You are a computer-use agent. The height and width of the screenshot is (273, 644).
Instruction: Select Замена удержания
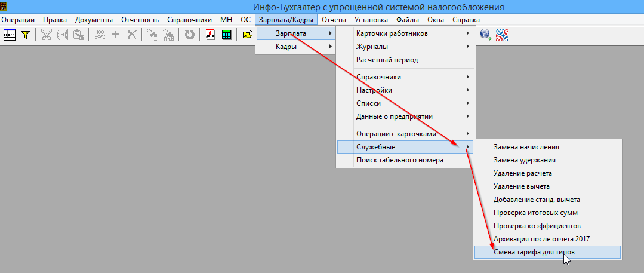(x=547, y=160)
